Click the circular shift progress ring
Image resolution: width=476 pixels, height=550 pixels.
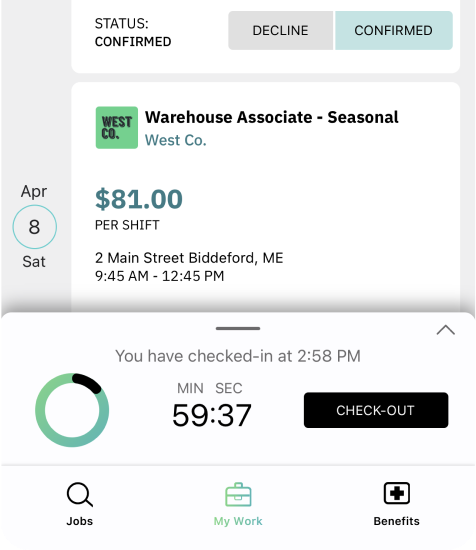coord(72,410)
